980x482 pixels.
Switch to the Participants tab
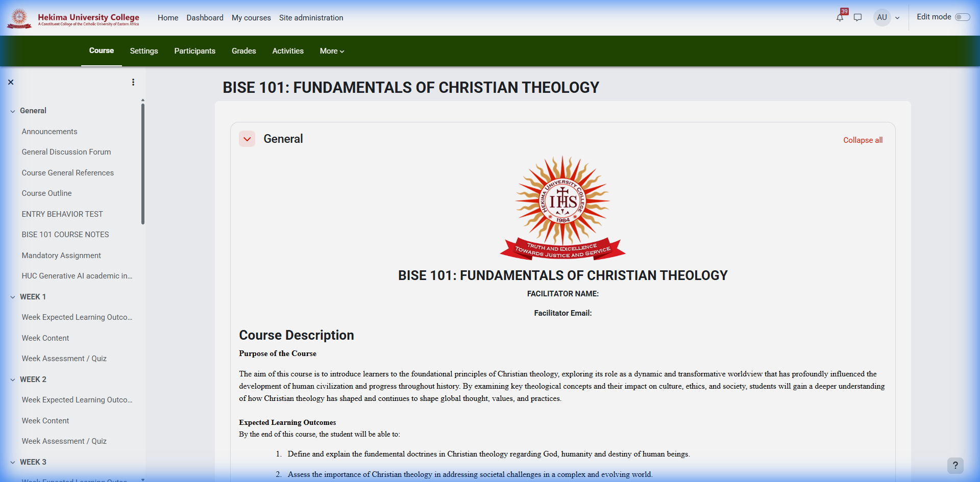195,51
